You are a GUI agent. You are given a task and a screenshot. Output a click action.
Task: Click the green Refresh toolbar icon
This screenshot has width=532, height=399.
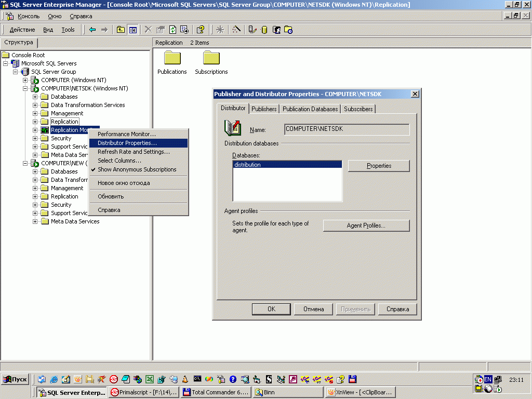(x=172, y=30)
